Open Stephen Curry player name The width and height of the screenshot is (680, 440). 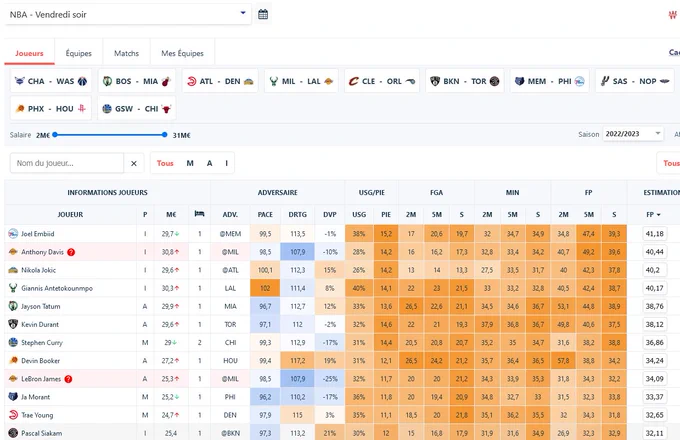[42, 342]
